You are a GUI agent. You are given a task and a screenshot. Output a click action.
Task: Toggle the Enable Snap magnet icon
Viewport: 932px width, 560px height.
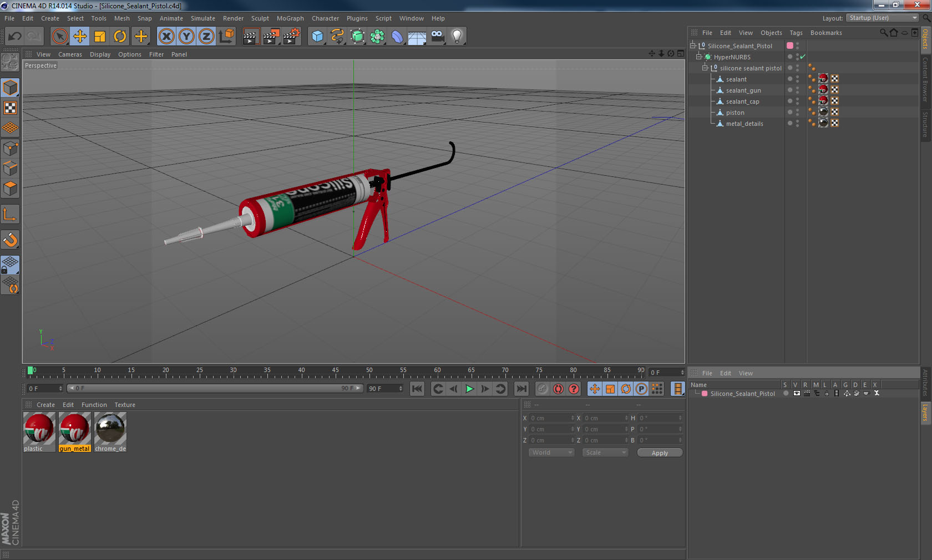coord(10,240)
